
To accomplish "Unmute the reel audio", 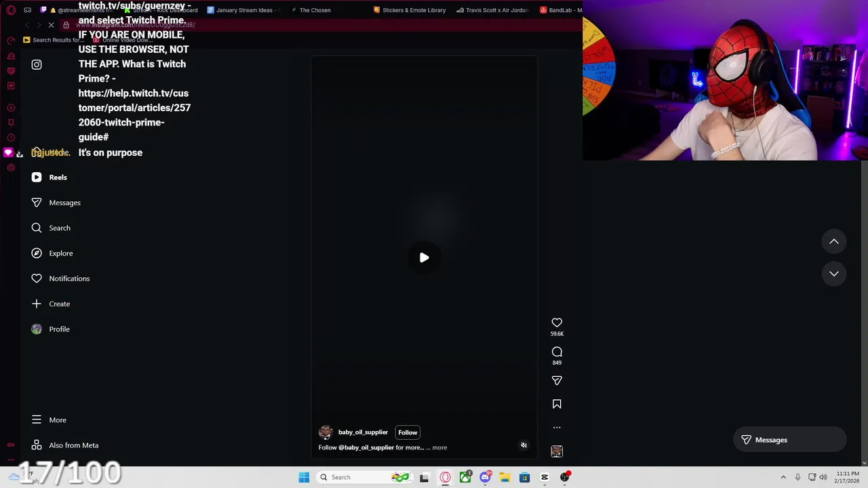I will [x=524, y=445].
